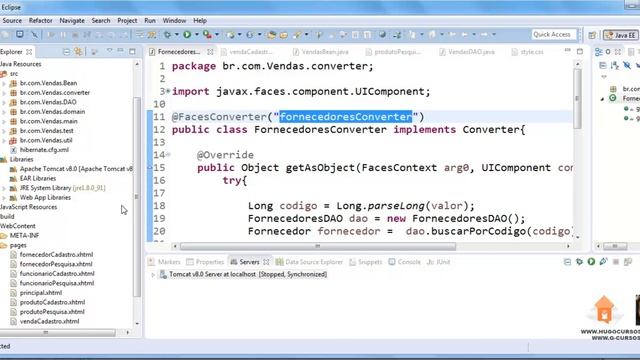This screenshot has width=640, height=360.
Task: Select hibernate.cfg.xml in the Explorer
Action: pos(44,150)
